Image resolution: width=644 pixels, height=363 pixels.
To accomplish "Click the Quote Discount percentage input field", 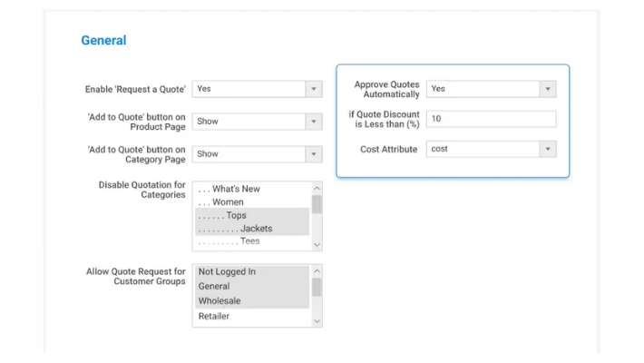I will [491, 119].
